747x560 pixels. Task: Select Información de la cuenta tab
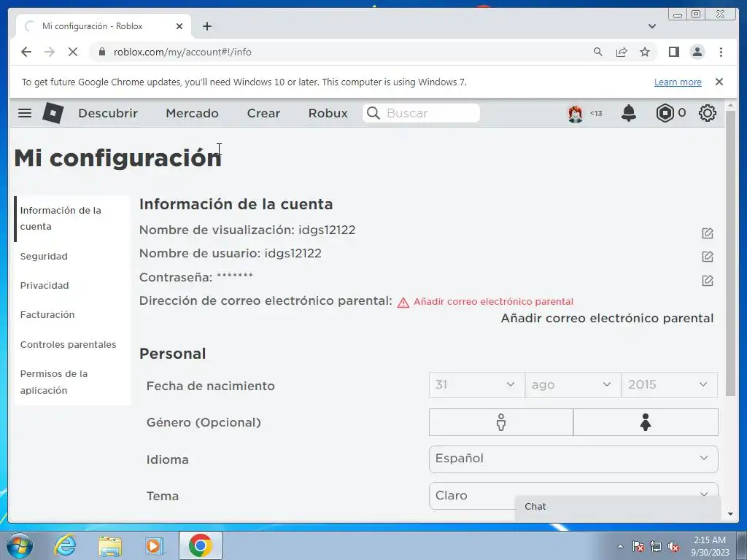tap(72, 219)
